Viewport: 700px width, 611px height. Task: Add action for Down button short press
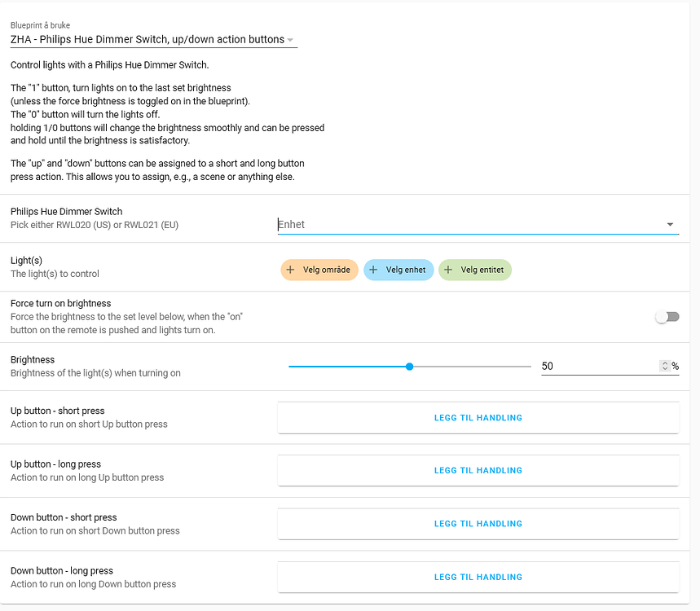[x=478, y=524]
